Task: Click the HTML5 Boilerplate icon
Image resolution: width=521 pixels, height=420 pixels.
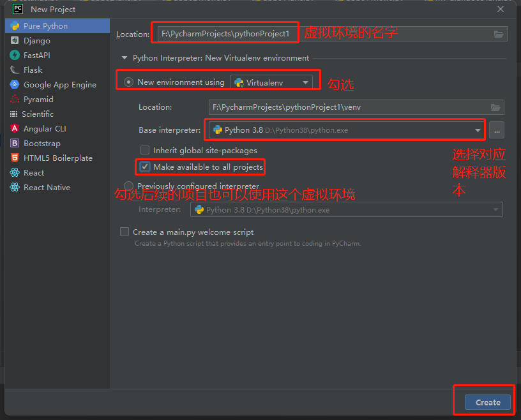Action: [x=15, y=158]
